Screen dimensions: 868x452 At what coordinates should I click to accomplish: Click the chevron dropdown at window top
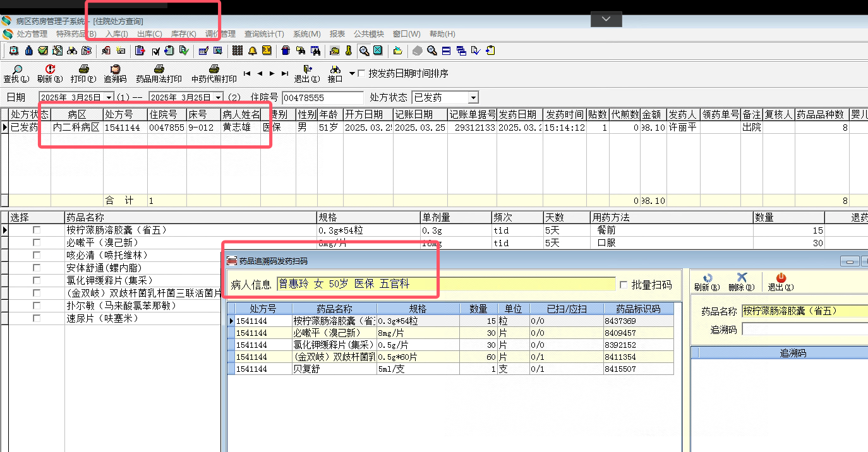pyautogui.click(x=606, y=20)
